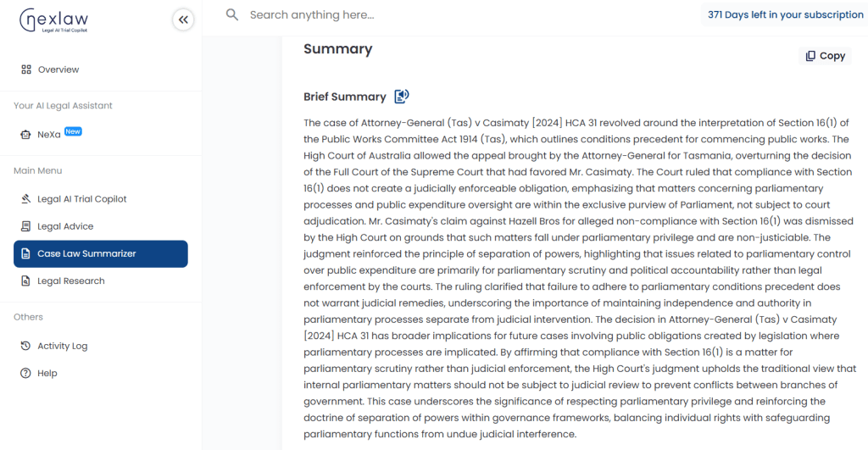Viewport: 868px width, 450px height.
Task: Click the Overview grid icon
Action: (26, 69)
